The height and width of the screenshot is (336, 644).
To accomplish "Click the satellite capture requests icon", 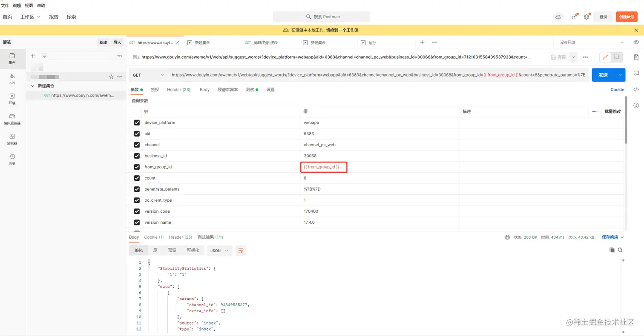I will (575, 17).
